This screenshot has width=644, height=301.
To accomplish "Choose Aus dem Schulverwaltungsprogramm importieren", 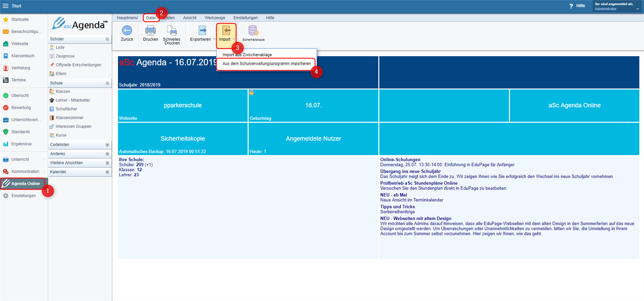I will [267, 63].
